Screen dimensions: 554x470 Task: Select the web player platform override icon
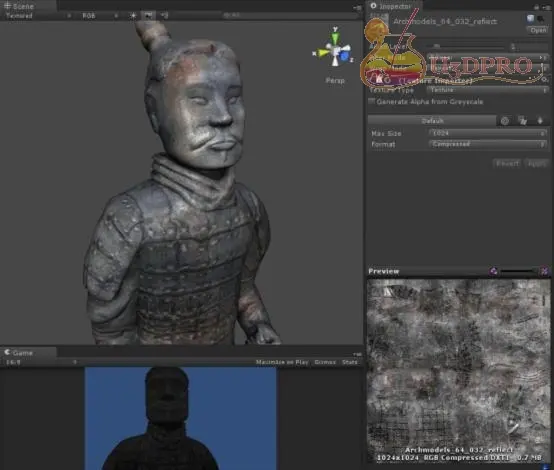505,121
